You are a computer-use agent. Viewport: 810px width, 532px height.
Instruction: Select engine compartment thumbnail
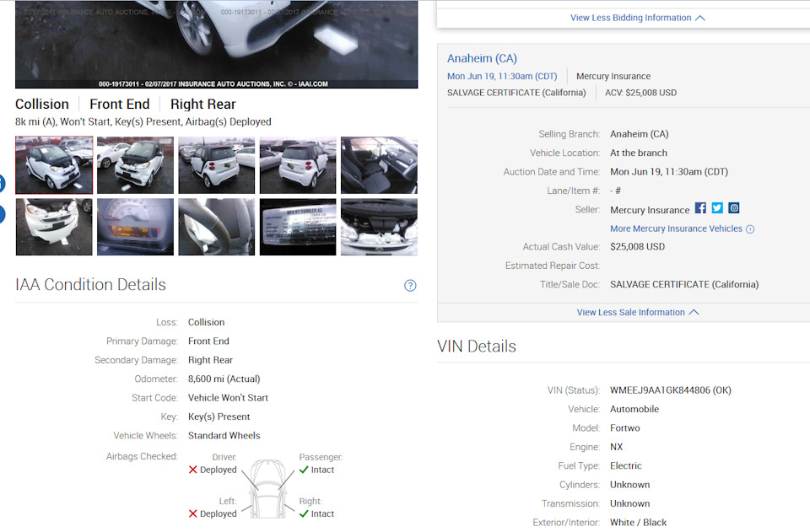pos(379,227)
